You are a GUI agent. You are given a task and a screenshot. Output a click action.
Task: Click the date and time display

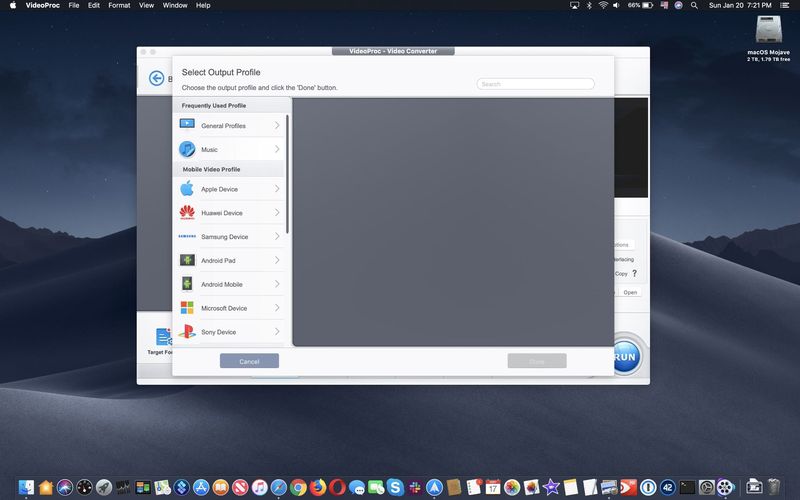click(740, 5)
